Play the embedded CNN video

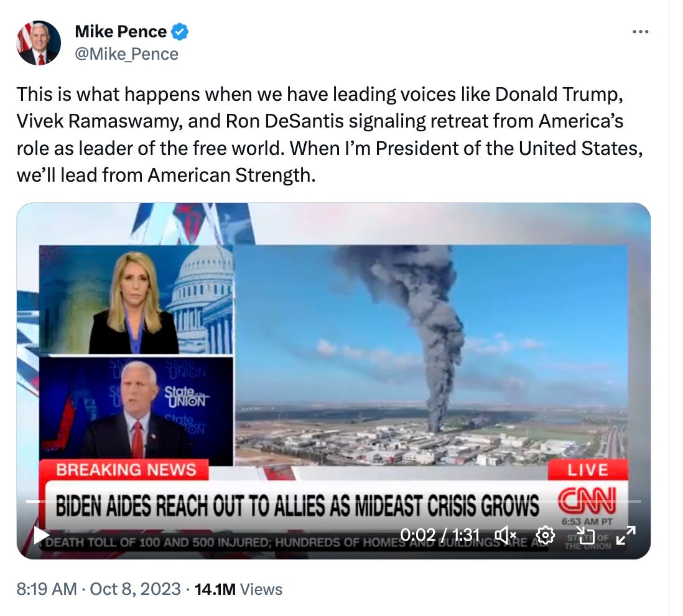click(x=41, y=535)
